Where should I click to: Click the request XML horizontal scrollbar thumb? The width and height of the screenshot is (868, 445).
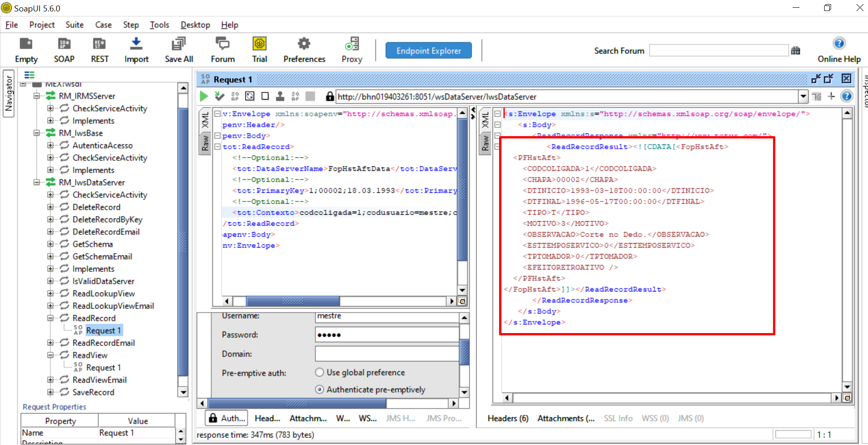[x=293, y=301]
